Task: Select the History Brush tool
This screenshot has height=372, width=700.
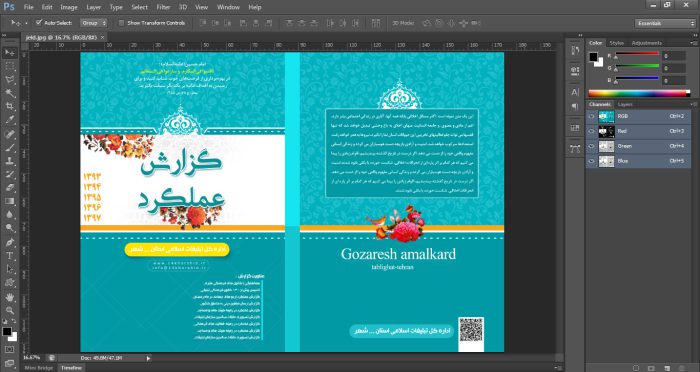Action: (10, 175)
